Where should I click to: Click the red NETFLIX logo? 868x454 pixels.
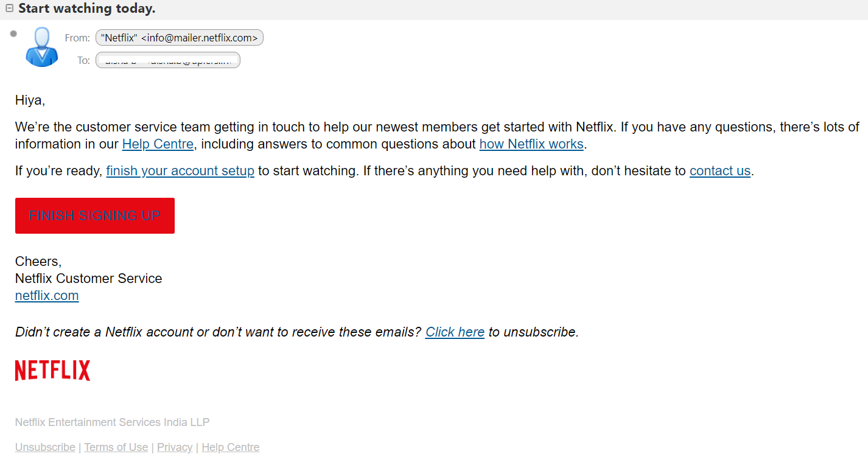click(52, 370)
